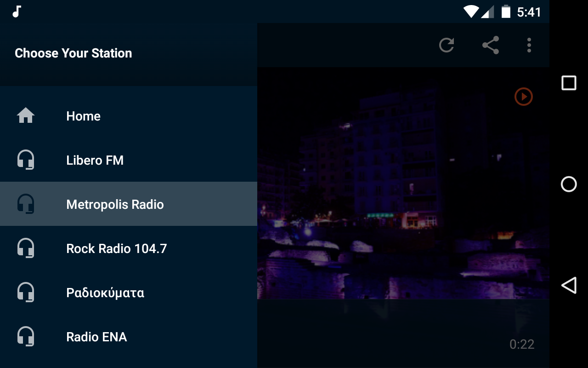Tap the city night photo
Screen dimensions: 588x368
pos(403,183)
